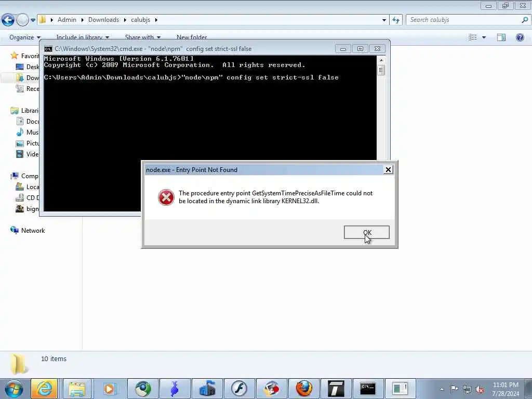Screen dimensions: 532x399
Task: Open Windows Media Player taskbar icon
Action: point(109,389)
